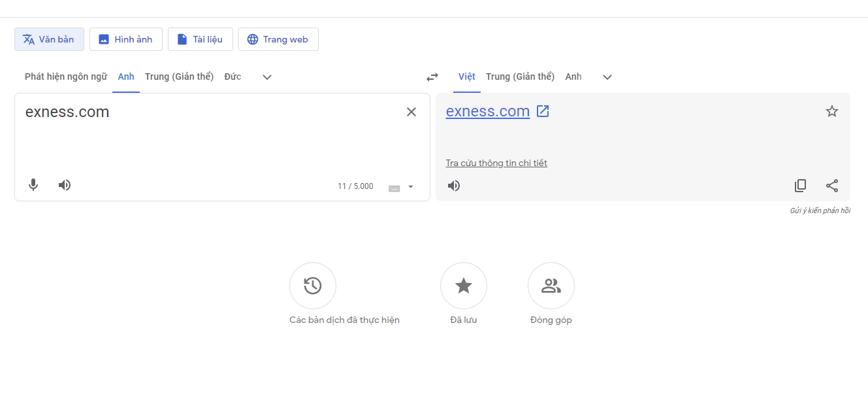Open saved translations star button
This screenshot has width=868, height=406.
coord(464,286)
